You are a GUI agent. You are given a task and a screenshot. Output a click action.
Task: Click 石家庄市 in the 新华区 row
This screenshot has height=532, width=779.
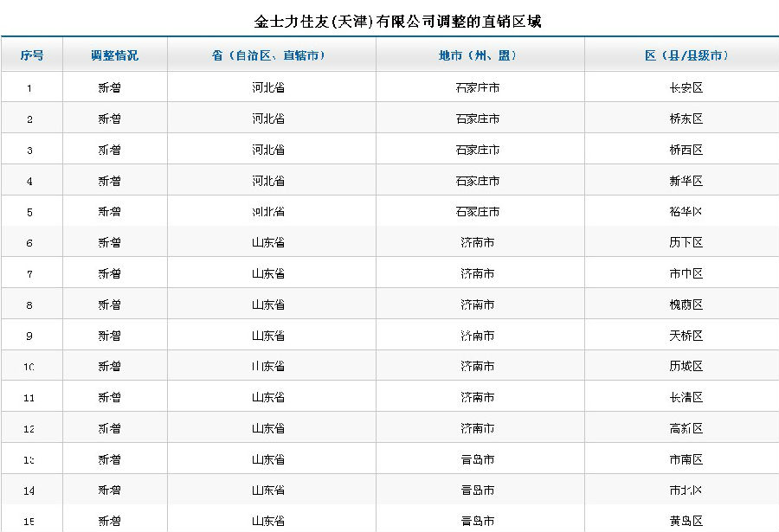478,181
